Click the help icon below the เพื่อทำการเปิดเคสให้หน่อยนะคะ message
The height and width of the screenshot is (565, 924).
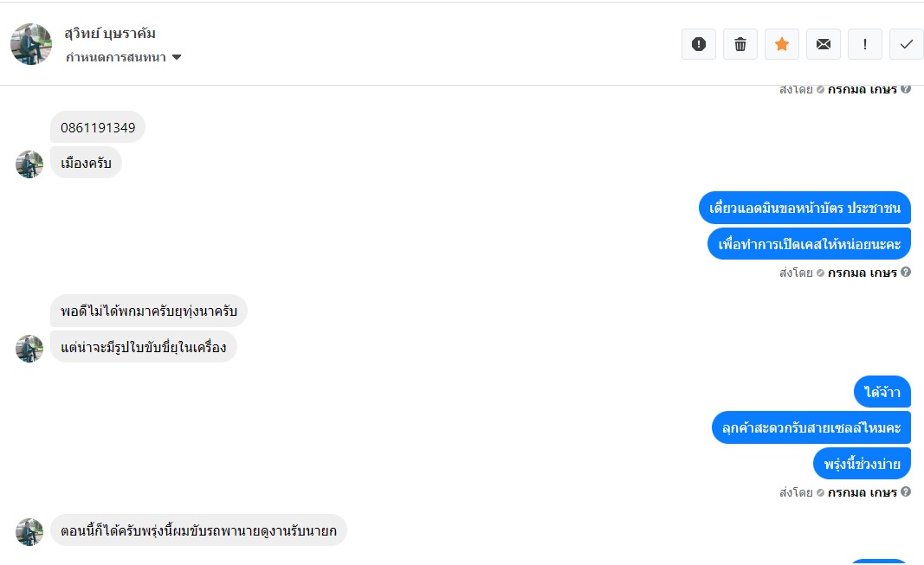pos(906,273)
